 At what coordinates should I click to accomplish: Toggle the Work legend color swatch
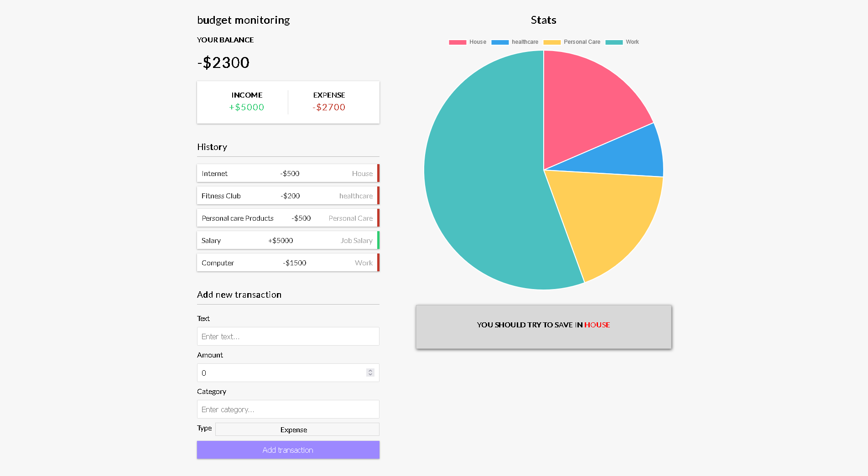pos(614,42)
